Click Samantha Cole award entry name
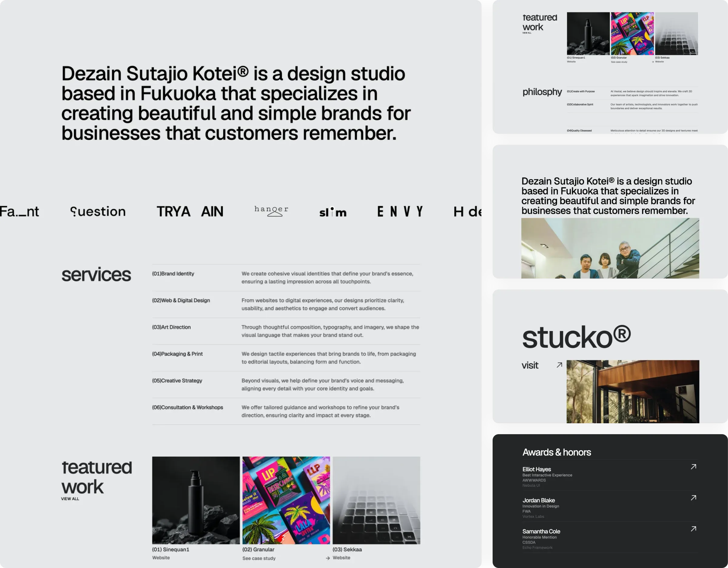 [x=541, y=531]
